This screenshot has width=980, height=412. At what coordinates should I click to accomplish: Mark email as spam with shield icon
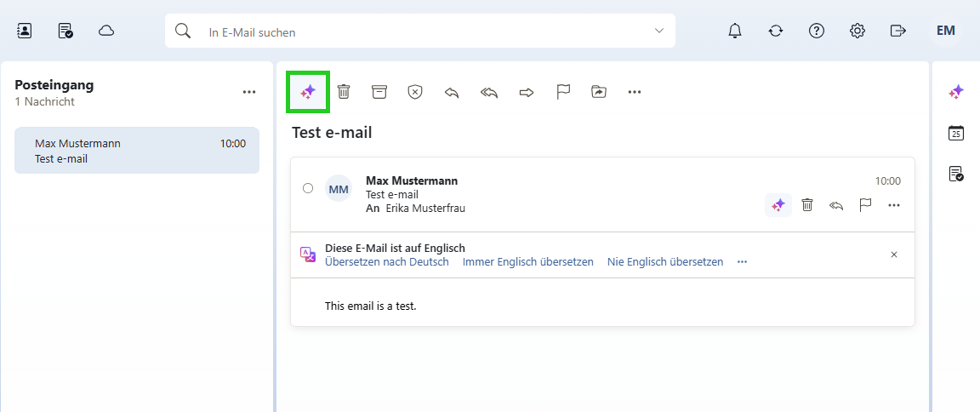[414, 92]
